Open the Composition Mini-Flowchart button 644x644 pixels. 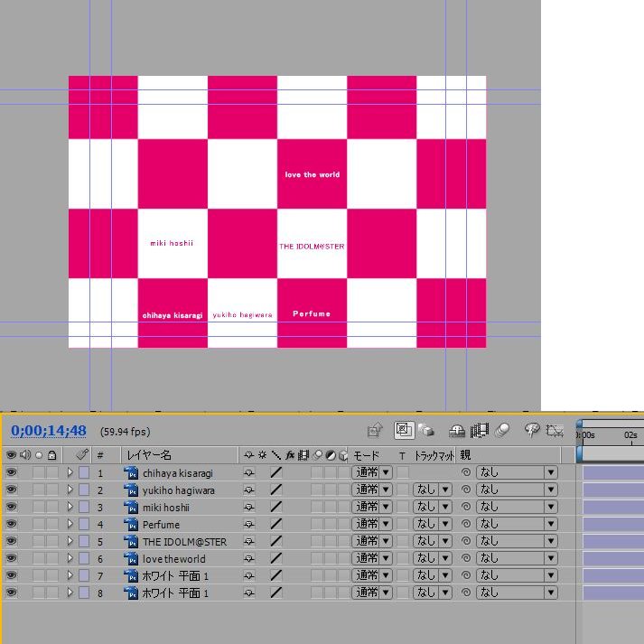click(374, 430)
